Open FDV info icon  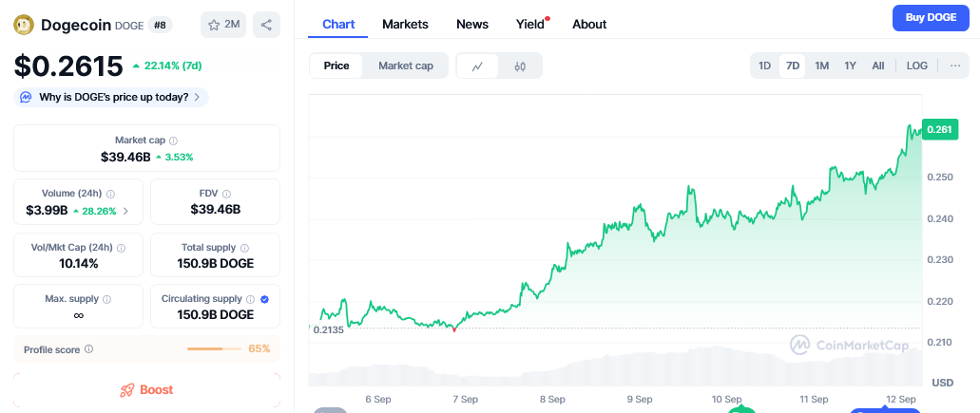(227, 194)
